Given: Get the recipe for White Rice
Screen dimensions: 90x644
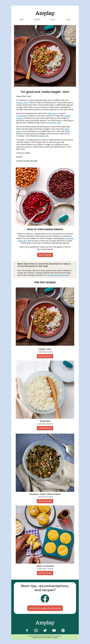Looking at the screenshot, I should (45, 428).
